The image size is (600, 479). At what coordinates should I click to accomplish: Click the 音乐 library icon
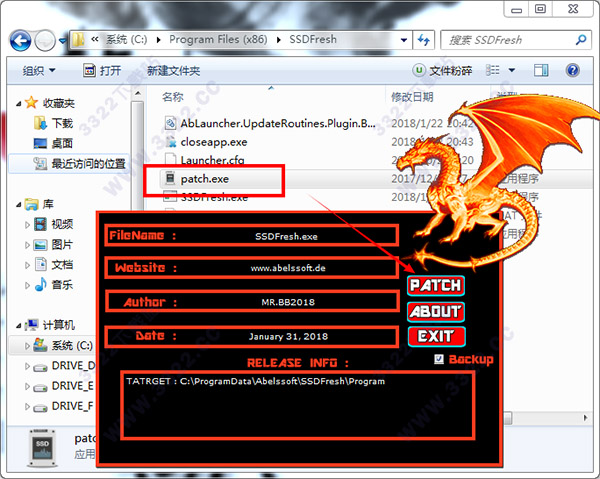pos(41,285)
